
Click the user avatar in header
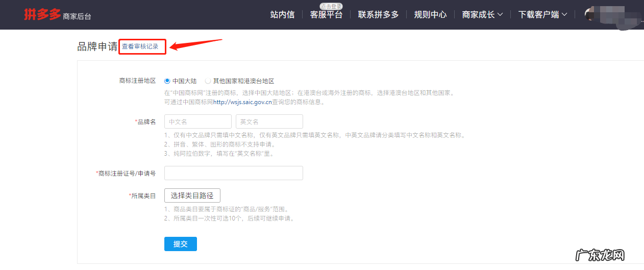(x=591, y=14)
